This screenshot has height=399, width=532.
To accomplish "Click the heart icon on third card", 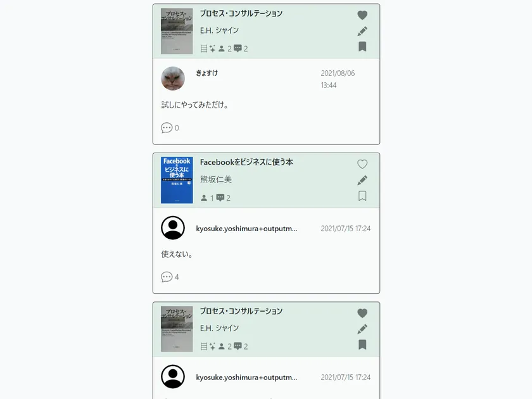I will pyautogui.click(x=362, y=313).
